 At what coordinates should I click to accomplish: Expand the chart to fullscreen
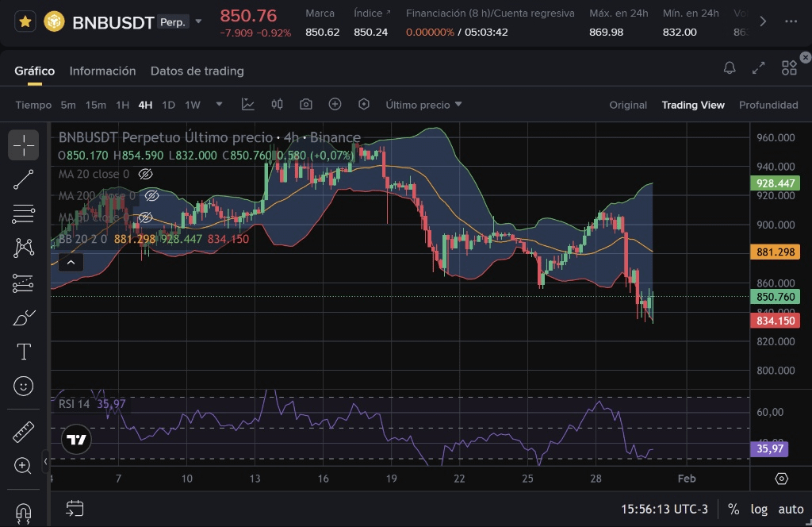tap(759, 68)
